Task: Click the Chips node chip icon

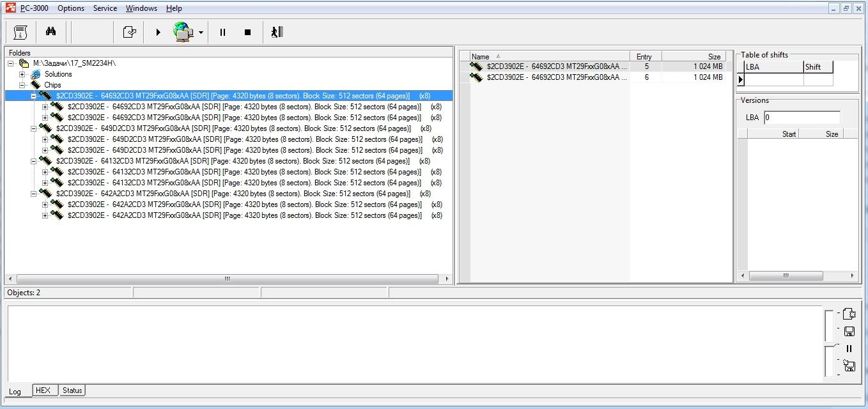Action: [36, 85]
